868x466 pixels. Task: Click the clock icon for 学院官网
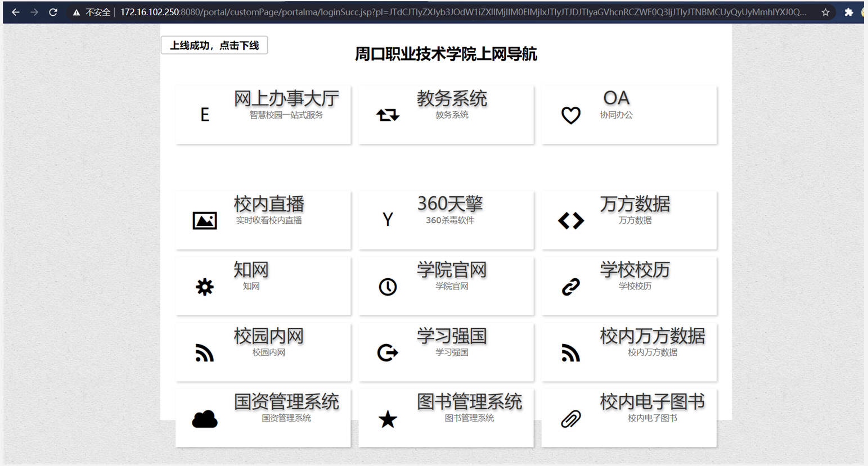coord(388,287)
